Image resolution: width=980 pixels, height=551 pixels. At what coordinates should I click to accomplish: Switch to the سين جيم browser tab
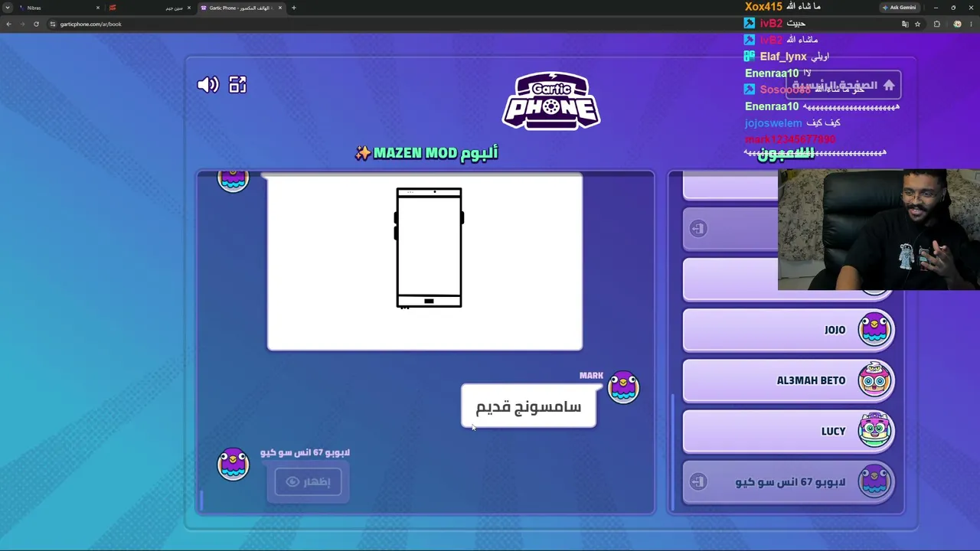pos(149,8)
